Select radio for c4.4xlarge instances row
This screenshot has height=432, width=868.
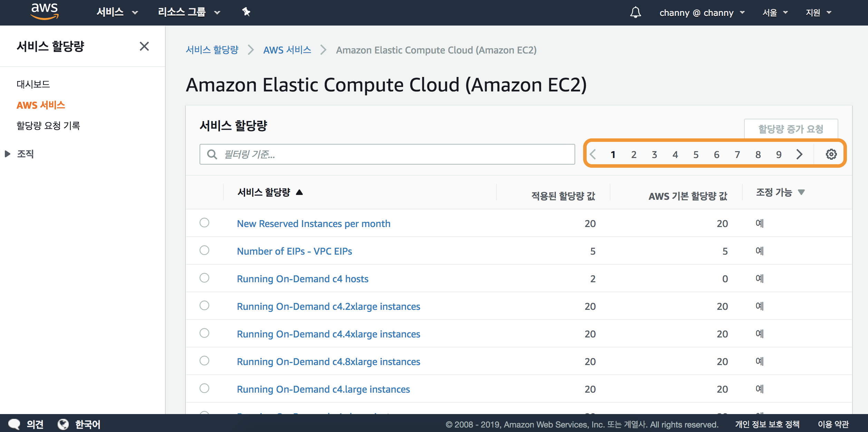pos(204,333)
